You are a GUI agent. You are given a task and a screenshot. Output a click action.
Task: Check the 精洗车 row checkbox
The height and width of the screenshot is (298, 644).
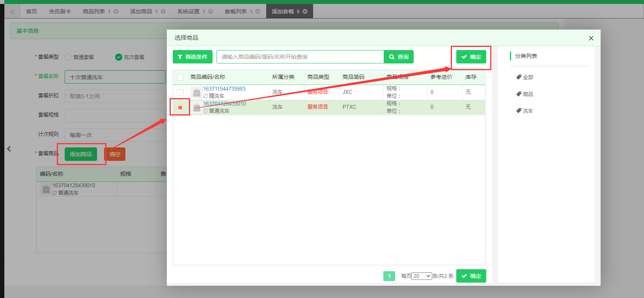click(x=180, y=92)
